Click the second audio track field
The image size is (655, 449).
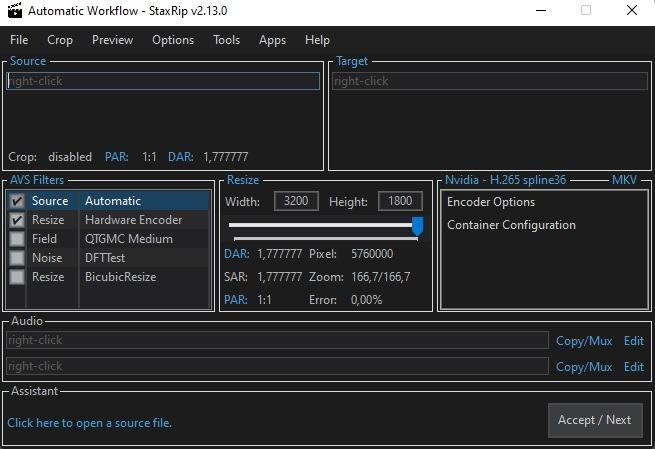click(277, 366)
